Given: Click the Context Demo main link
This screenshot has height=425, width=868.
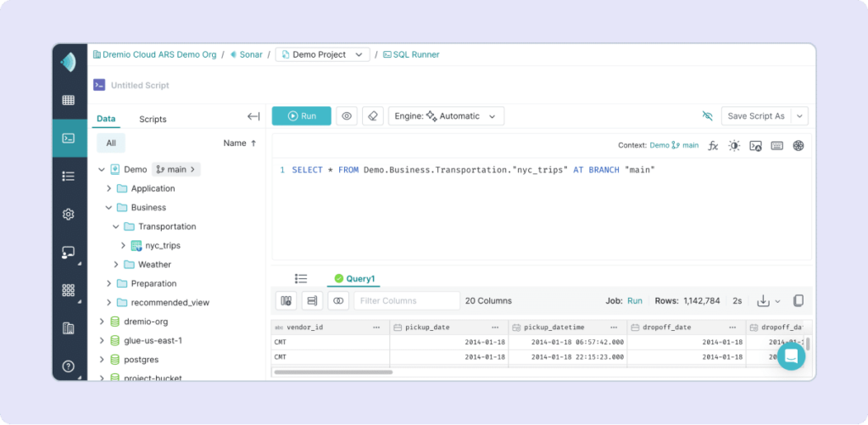Looking at the screenshot, I should 674,146.
